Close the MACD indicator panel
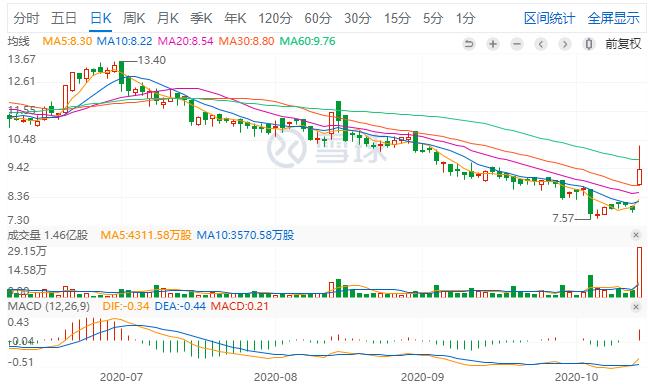The image size is (648, 390). tap(636, 307)
